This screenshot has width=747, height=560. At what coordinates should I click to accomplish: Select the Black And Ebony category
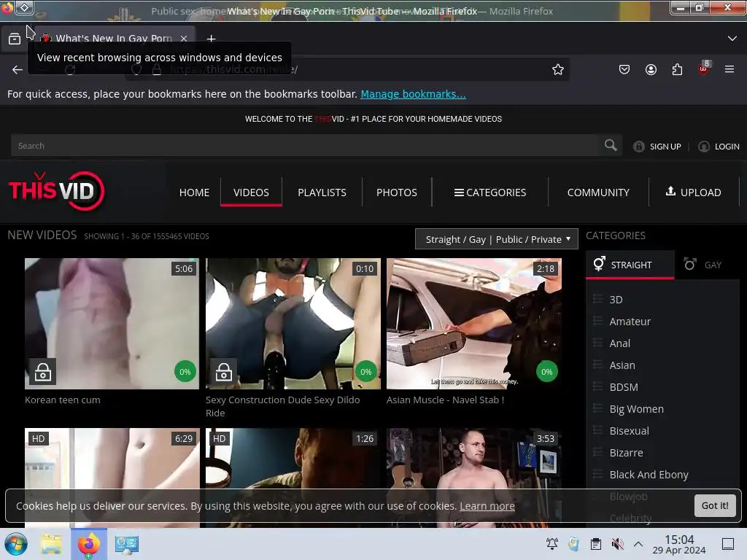(x=649, y=475)
